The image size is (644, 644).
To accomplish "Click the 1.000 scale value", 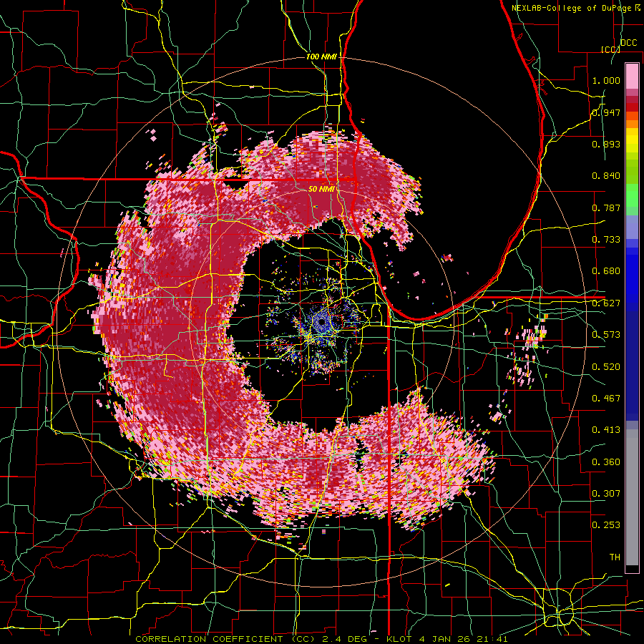I will click(606, 80).
